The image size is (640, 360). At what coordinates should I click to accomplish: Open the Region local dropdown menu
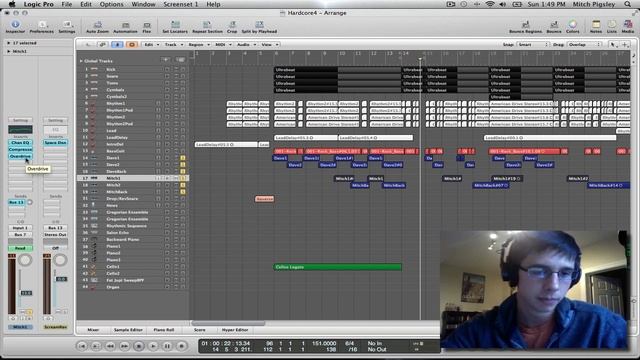coord(199,44)
